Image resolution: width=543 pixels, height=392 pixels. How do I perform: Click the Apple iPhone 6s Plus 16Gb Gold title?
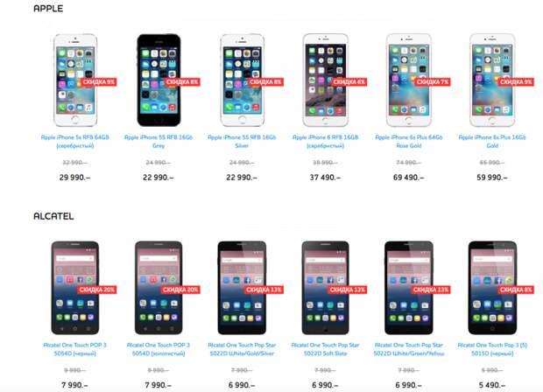click(x=492, y=142)
